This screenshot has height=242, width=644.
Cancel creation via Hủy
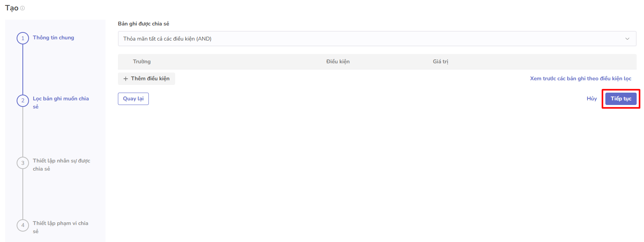point(592,99)
